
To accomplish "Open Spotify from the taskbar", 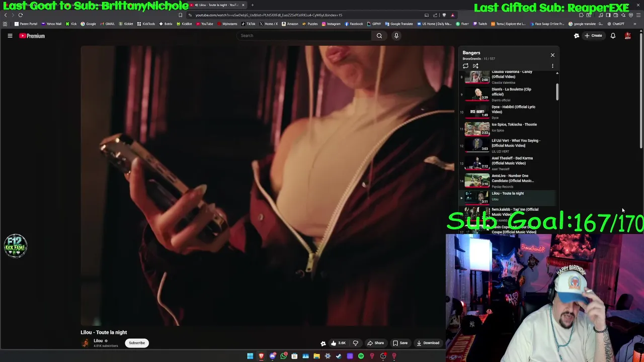I will [361, 356].
